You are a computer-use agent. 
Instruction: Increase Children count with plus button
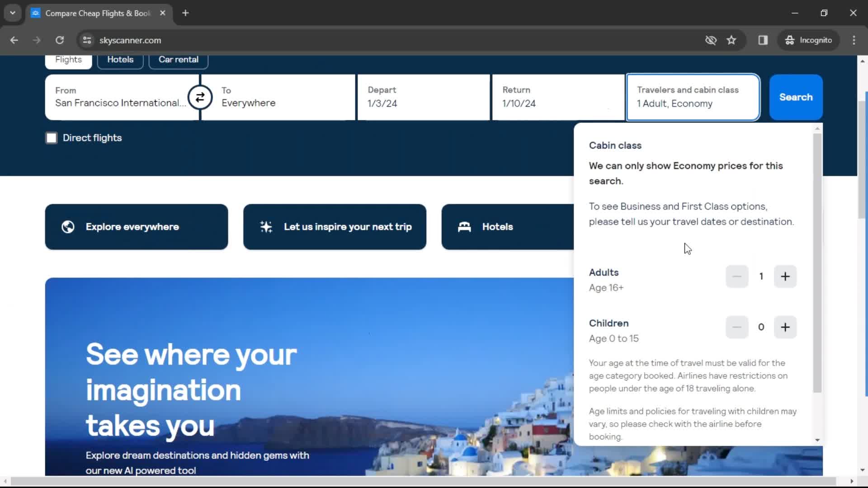click(786, 327)
